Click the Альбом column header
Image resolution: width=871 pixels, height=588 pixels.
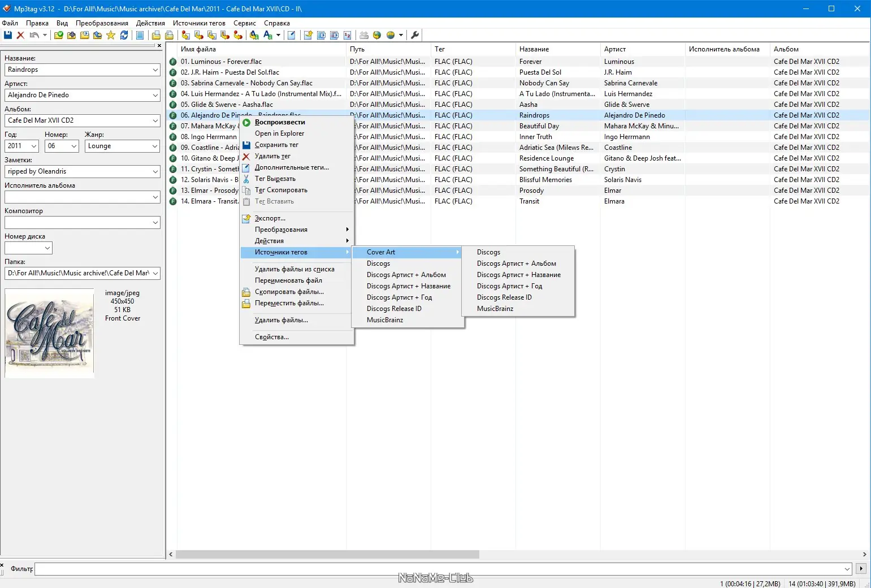pyautogui.click(x=820, y=49)
